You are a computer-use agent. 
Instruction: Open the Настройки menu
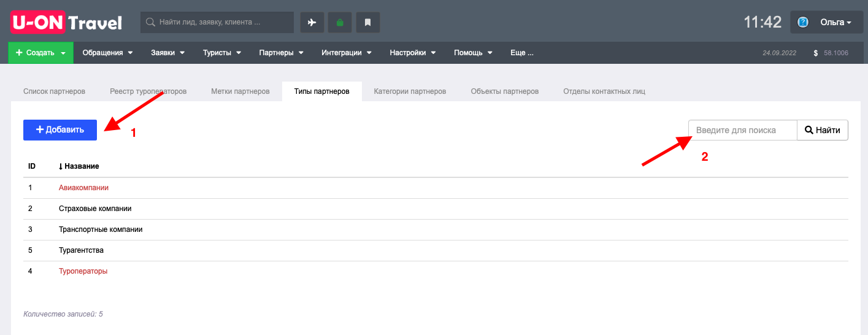(413, 53)
